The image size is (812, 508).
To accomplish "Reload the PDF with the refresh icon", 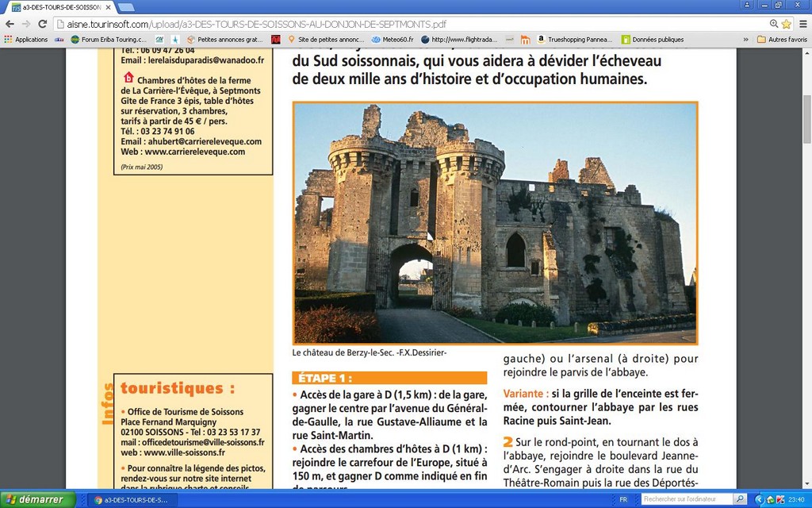I will [x=43, y=22].
